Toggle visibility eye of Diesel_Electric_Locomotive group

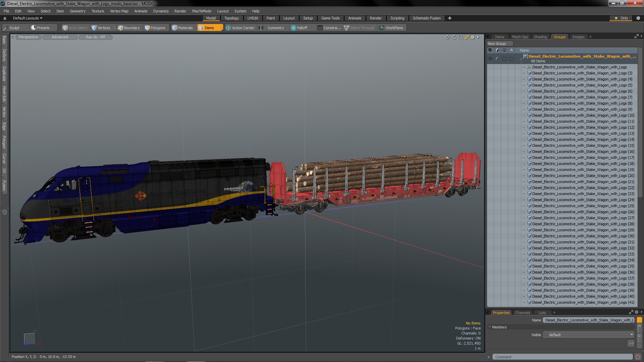[x=490, y=59]
